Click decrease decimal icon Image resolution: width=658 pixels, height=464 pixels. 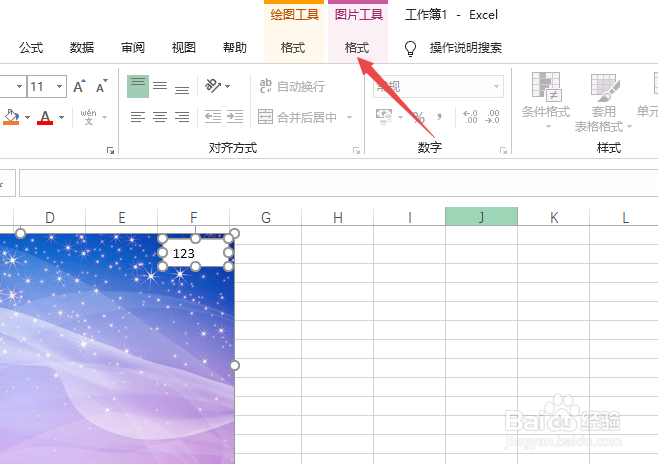click(x=492, y=117)
